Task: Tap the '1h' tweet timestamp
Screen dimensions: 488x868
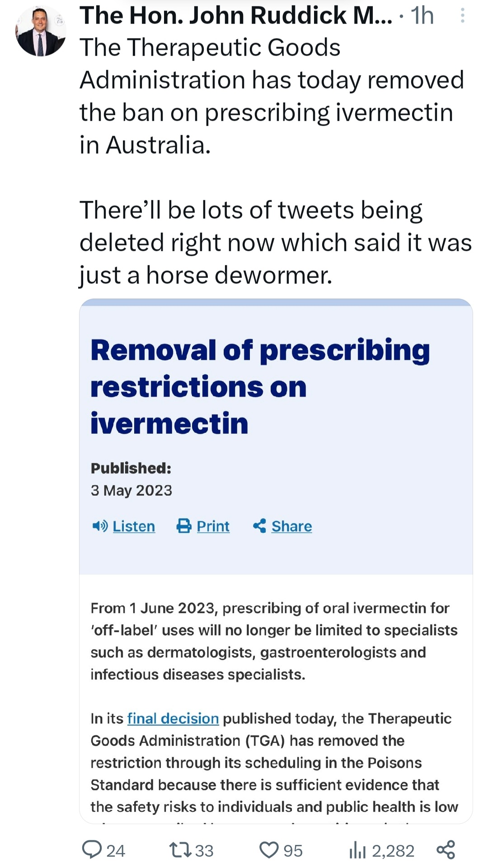Action: 422,16
